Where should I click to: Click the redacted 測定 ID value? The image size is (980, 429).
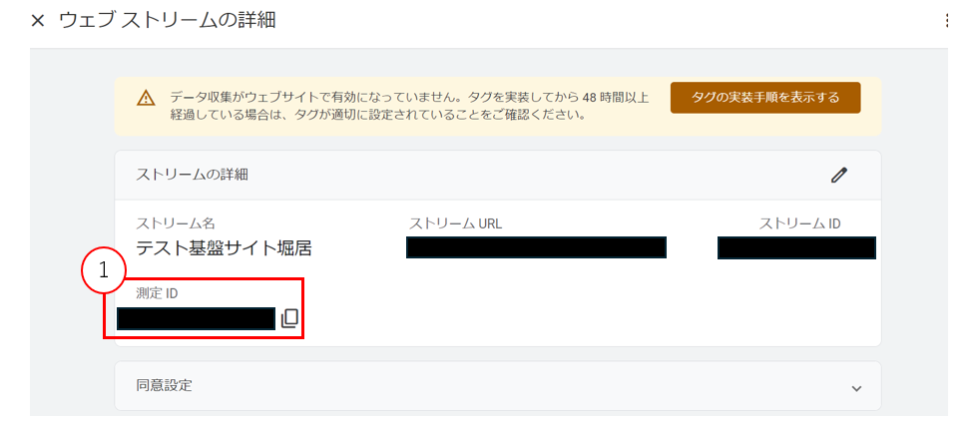pos(197,318)
